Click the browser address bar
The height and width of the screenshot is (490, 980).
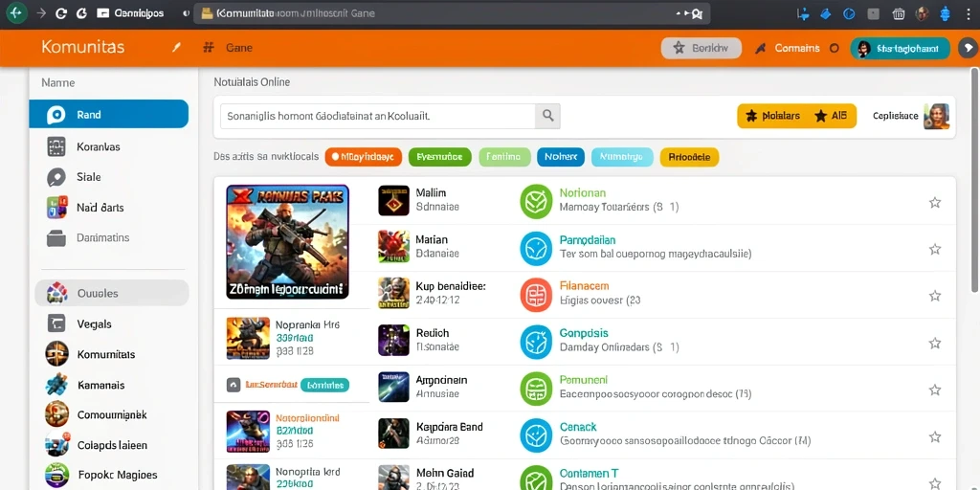pyautogui.click(x=453, y=13)
